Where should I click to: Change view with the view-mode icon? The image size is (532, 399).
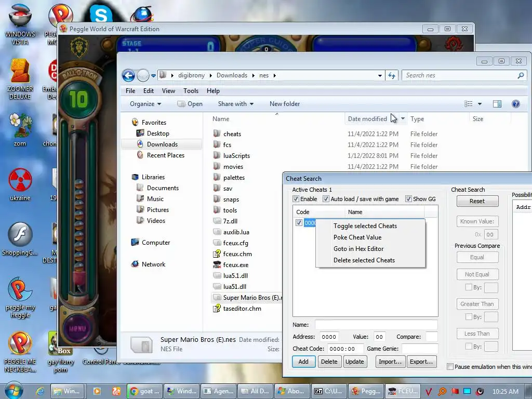[468, 104]
